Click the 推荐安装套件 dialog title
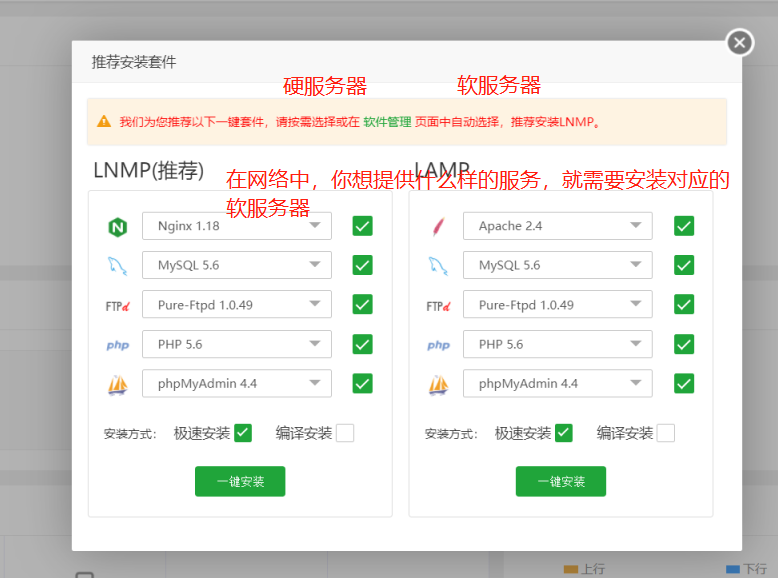The width and height of the screenshot is (778, 578). 134,62
